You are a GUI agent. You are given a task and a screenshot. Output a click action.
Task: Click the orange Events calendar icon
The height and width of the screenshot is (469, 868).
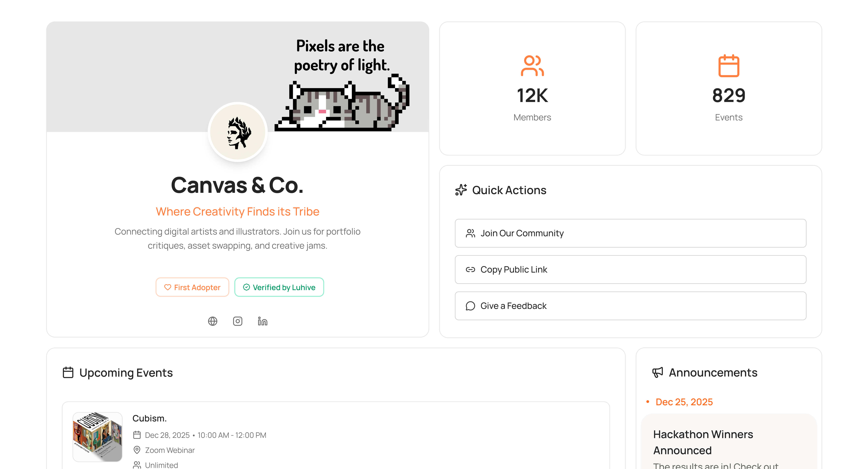(729, 66)
